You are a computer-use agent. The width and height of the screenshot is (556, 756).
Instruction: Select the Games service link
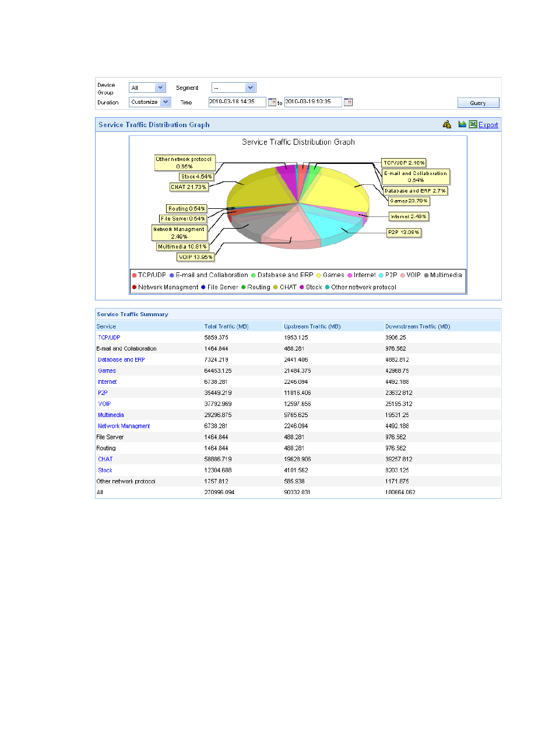pyautogui.click(x=107, y=371)
